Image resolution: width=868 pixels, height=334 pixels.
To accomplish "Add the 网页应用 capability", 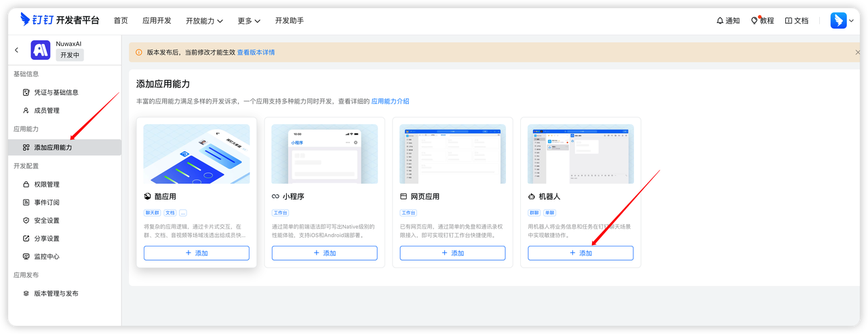I will point(453,253).
